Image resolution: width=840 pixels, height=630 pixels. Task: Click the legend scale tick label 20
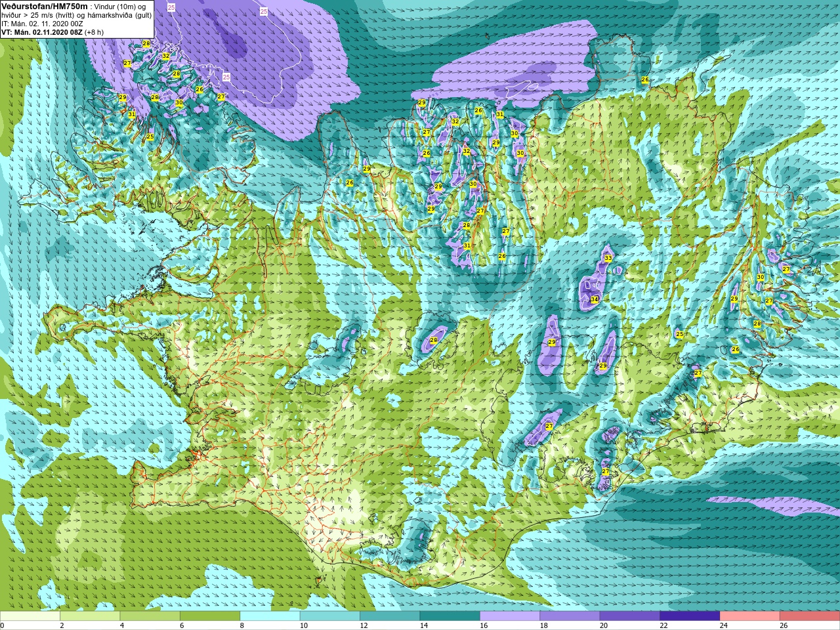pos(603,625)
